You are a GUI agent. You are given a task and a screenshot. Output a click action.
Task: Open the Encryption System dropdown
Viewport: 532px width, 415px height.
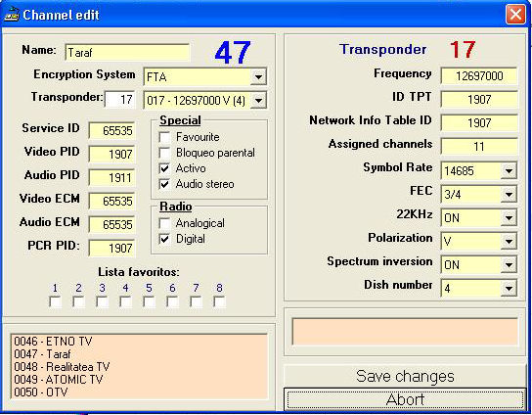click(258, 76)
